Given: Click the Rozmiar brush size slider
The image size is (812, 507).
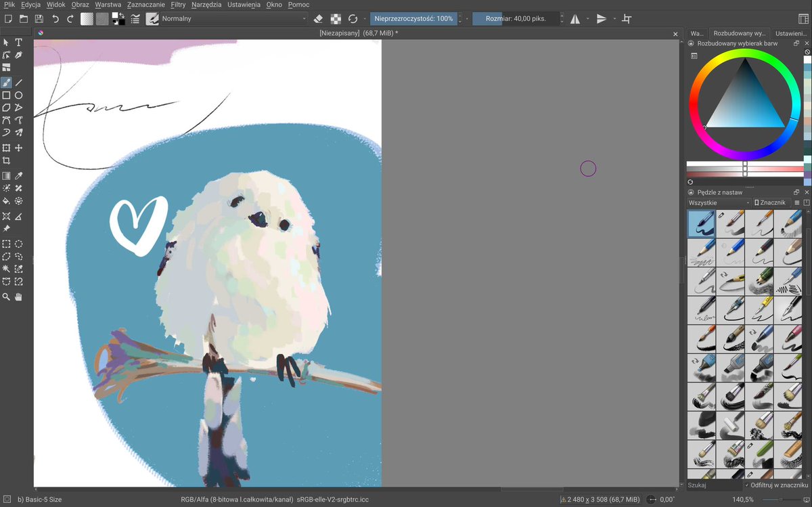Looking at the screenshot, I should 516,19.
